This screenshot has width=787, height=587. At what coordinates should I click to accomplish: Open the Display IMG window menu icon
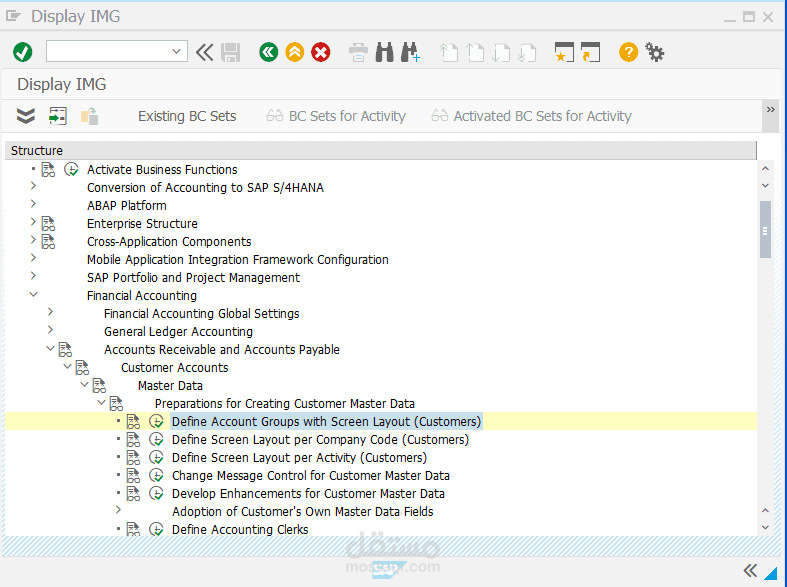pos(13,17)
